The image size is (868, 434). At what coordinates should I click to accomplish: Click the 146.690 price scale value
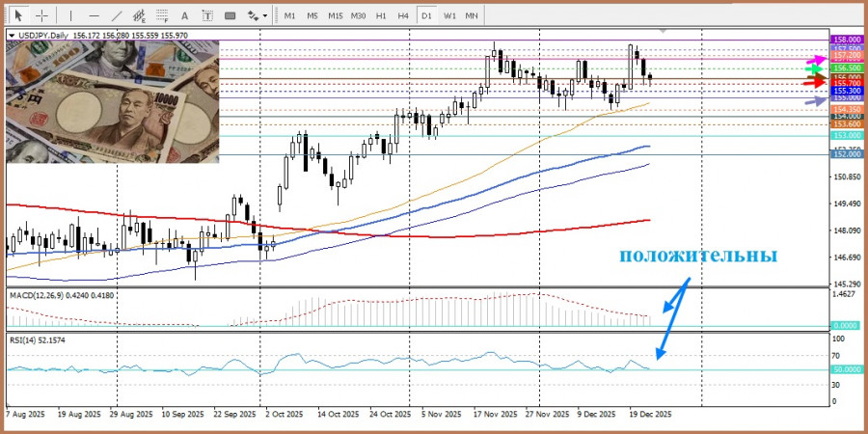point(847,258)
